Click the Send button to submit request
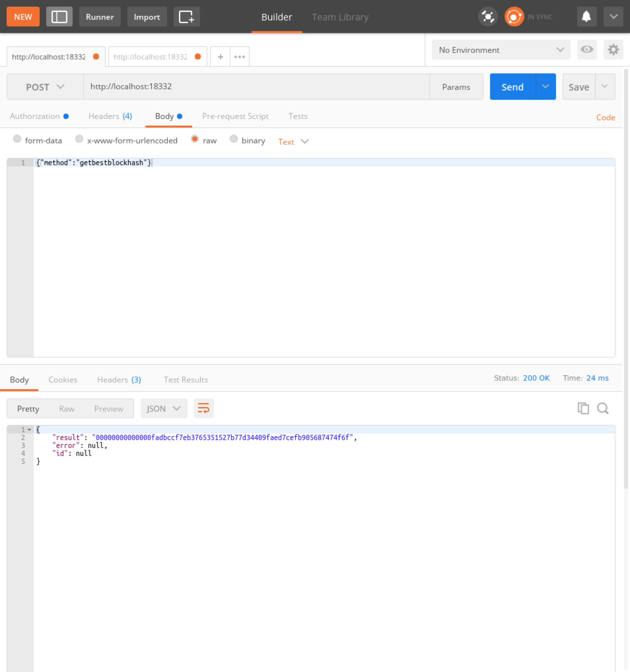The image size is (630, 672). 511,87
